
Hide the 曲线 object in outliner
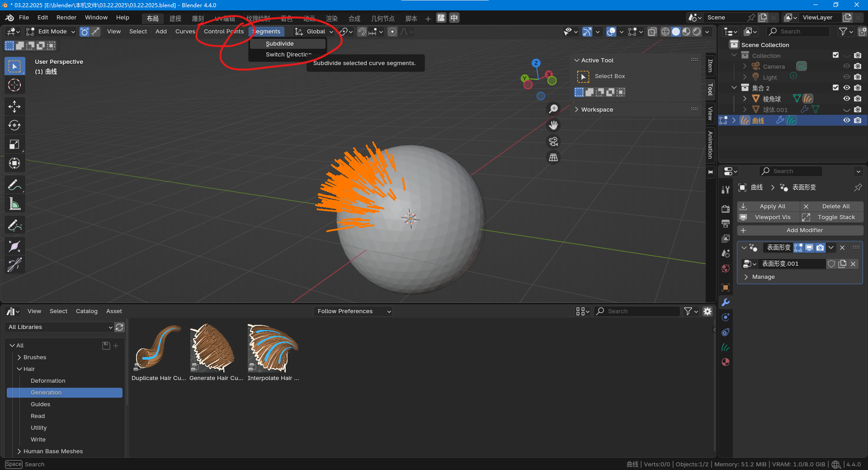[846, 121]
